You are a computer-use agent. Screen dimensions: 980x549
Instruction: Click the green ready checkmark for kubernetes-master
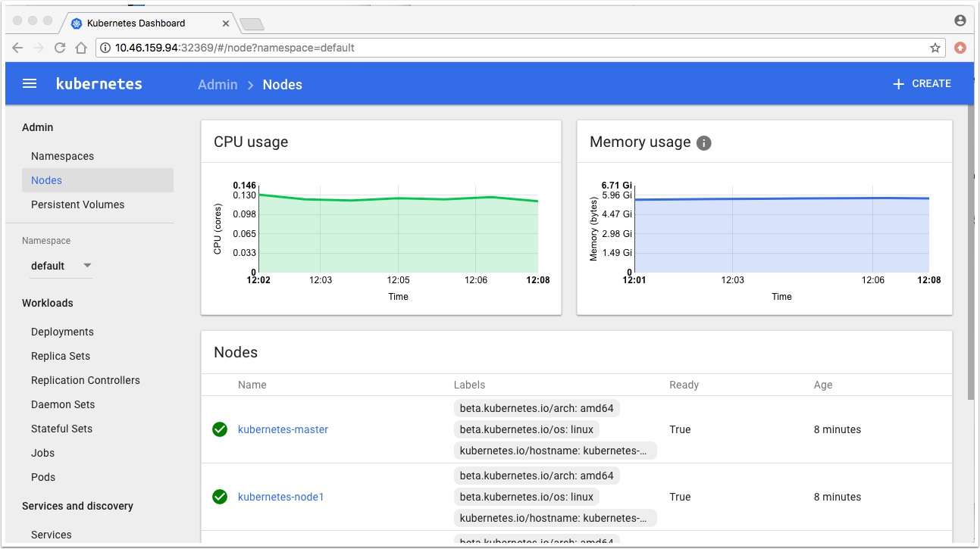point(220,429)
